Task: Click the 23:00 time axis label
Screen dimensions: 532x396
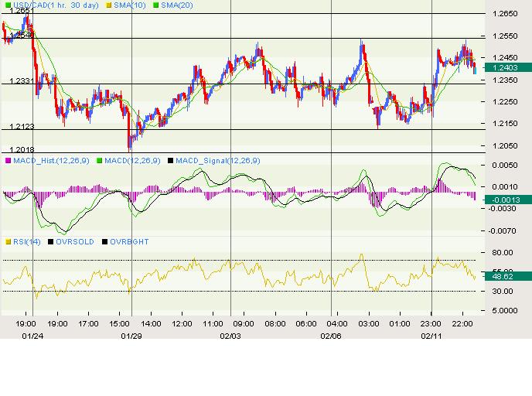Action: pos(431,324)
